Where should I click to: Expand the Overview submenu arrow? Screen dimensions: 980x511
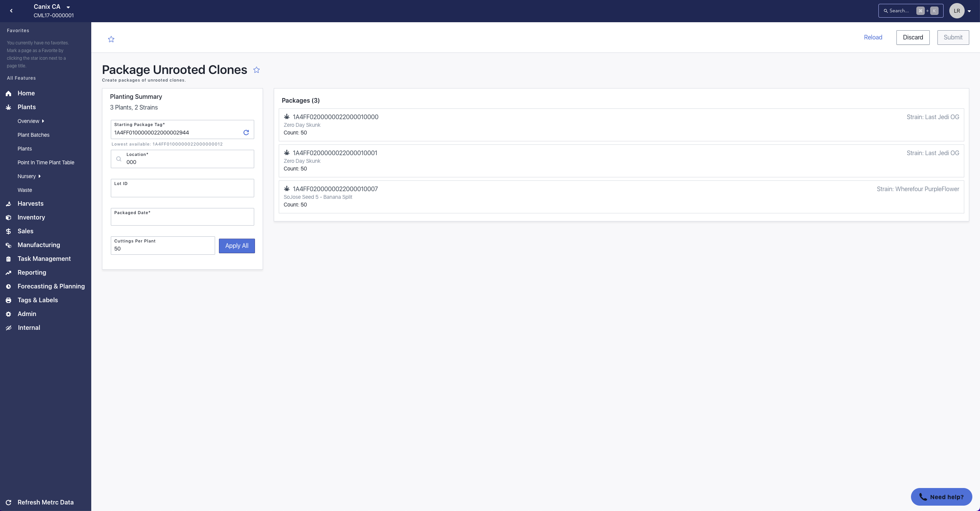click(43, 121)
